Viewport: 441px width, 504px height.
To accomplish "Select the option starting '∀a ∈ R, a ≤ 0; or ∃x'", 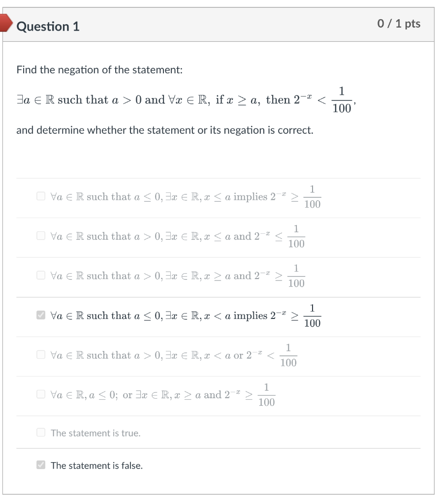I will pyautogui.click(x=42, y=393).
